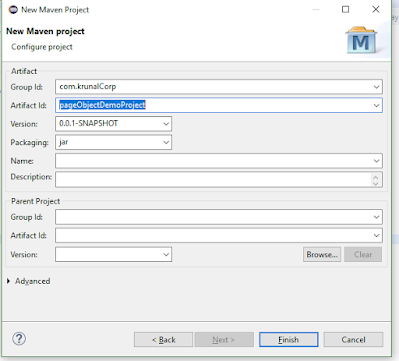Screen dimensions: 399x361
Task: Open the Name field dropdown arrow
Action: click(376, 161)
